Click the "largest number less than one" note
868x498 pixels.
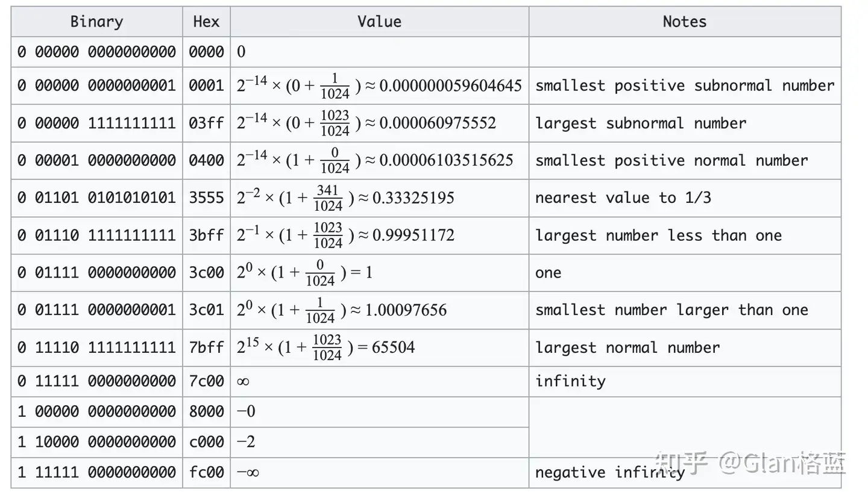coord(658,235)
